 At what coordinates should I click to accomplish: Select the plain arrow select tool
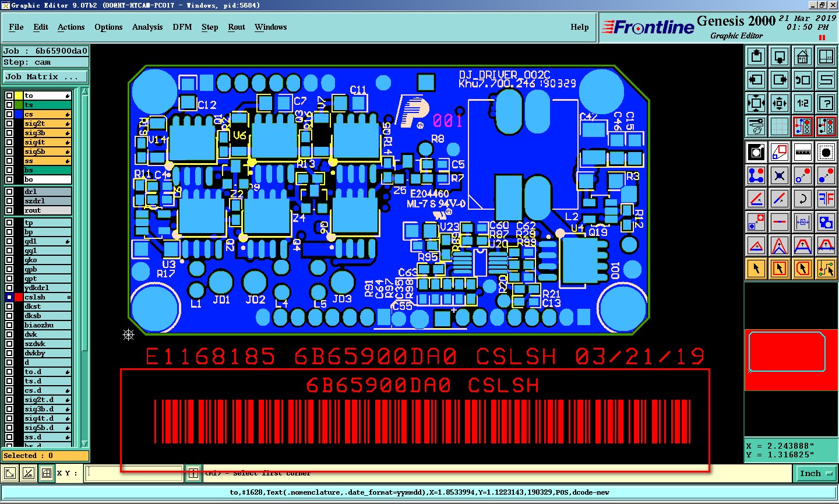756,269
